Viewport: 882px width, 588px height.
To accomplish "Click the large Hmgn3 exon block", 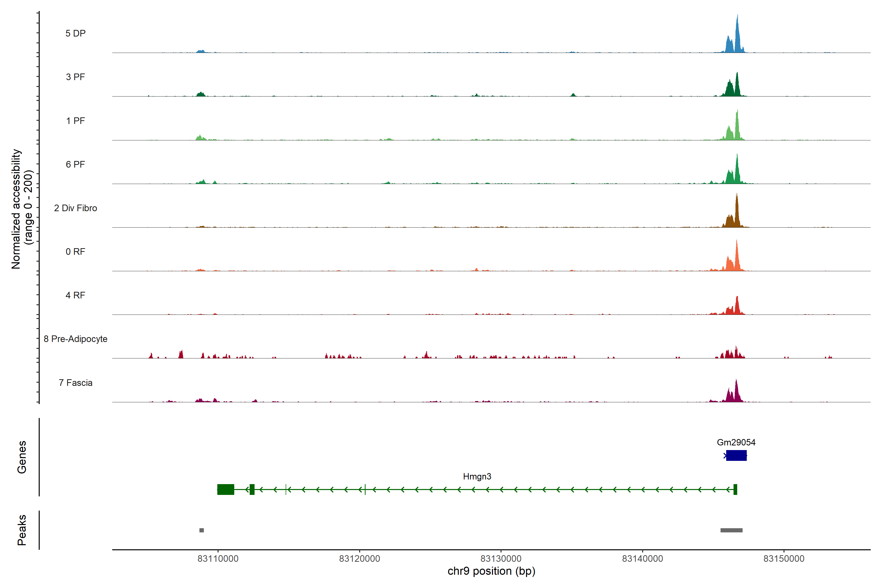I will click(x=226, y=489).
